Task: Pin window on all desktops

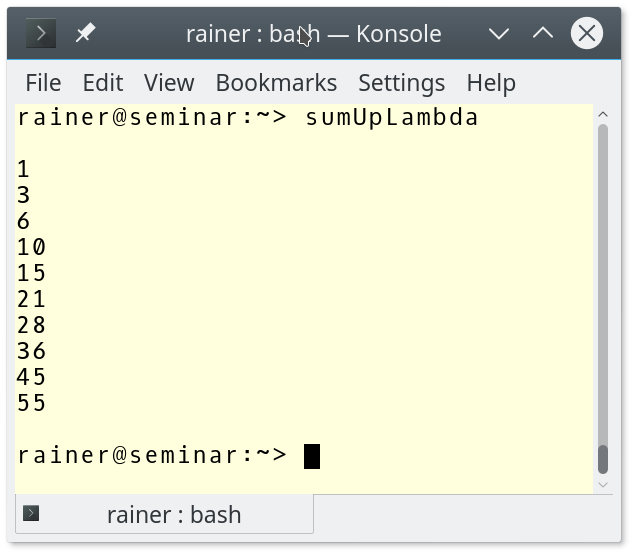Action: click(x=85, y=34)
